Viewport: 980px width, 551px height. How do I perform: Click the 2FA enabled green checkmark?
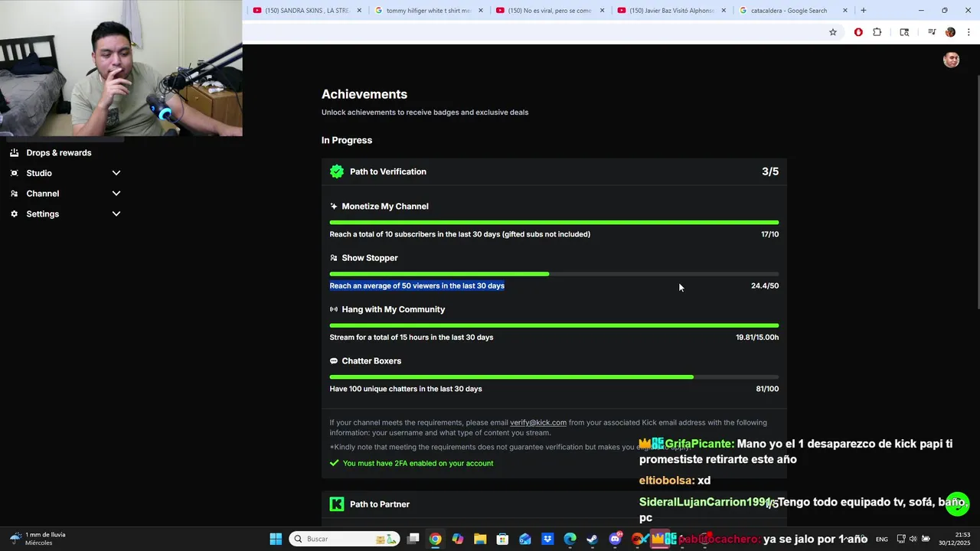(334, 463)
